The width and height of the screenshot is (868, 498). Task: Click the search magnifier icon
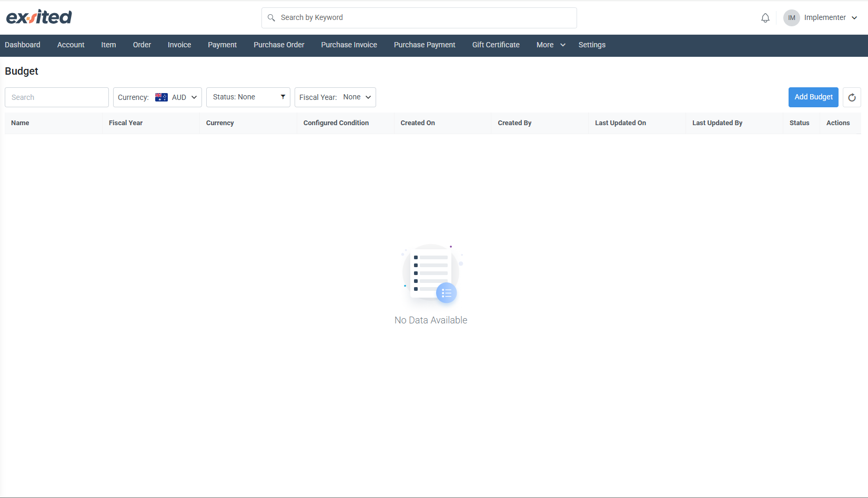(271, 18)
